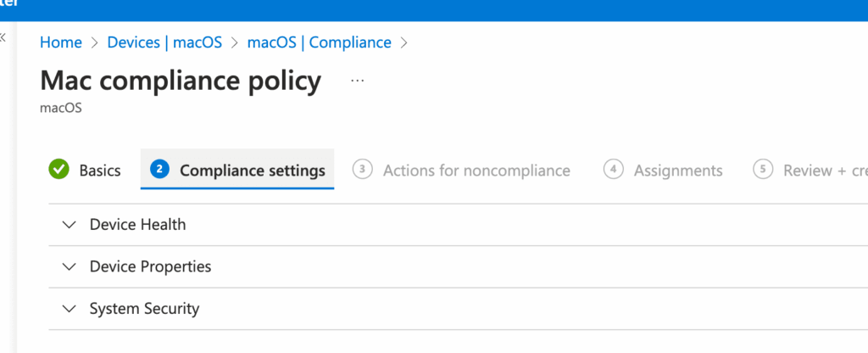Viewport: 868px width, 353px height.
Task: Switch to the Basics step tab
Action: pos(100,171)
